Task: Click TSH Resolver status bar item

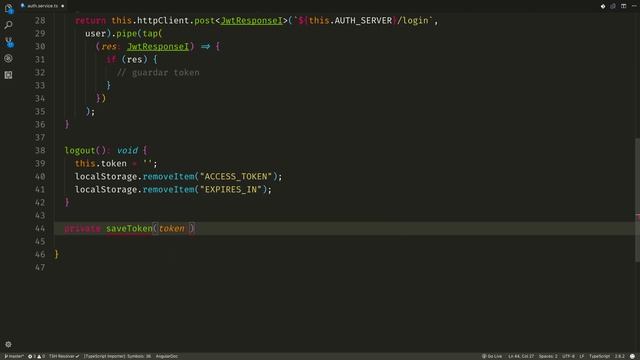Action: [x=64, y=356]
